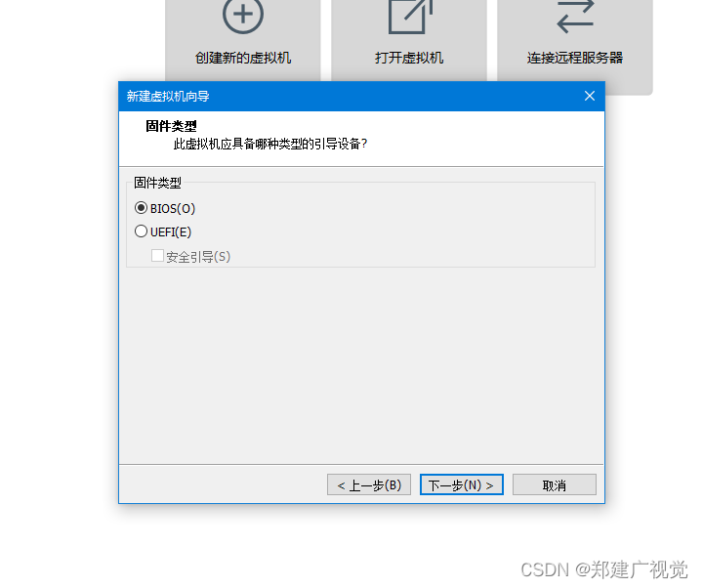
Task: Click the connect remote server arrows icon
Action: (576, 17)
